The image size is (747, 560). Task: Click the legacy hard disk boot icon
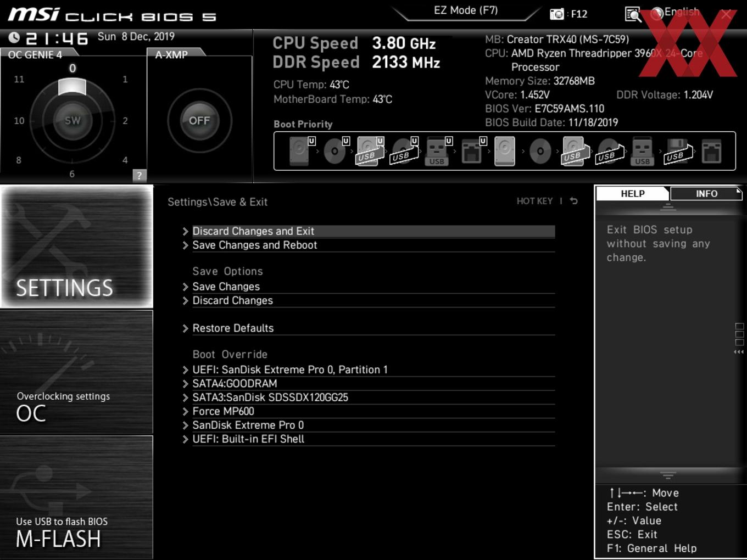click(505, 151)
